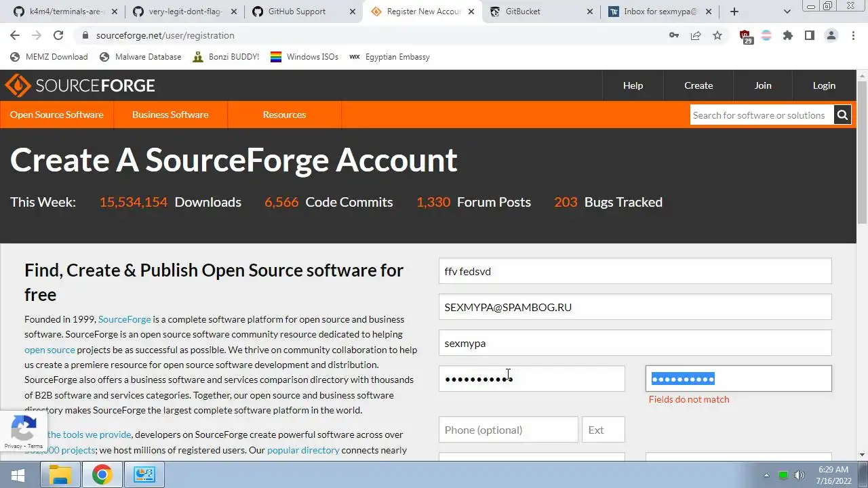Screen dimensions: 868x488
Task: Follow the tools we provide link
Action: click(89, 434)
